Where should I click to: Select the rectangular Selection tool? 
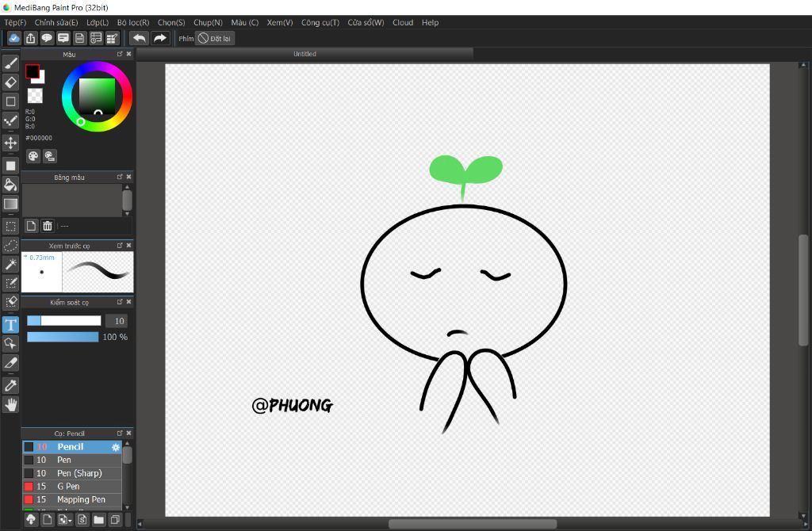click(10, 226)
